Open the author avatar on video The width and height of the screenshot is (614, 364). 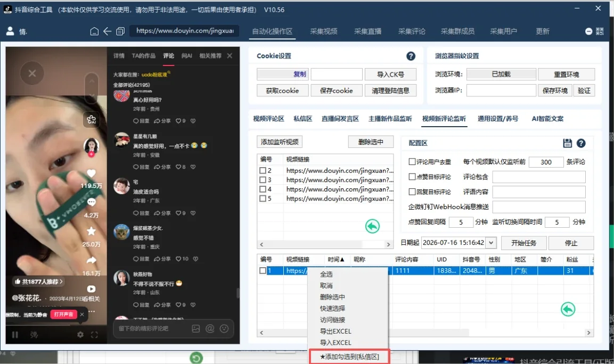coord(91,146)
